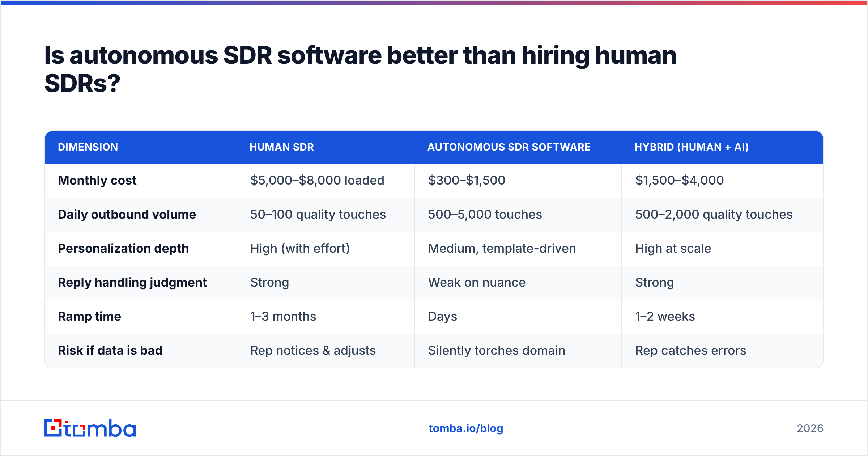Select the HUMAN SDR column header

pyautogui.click(x=282, y=147)
